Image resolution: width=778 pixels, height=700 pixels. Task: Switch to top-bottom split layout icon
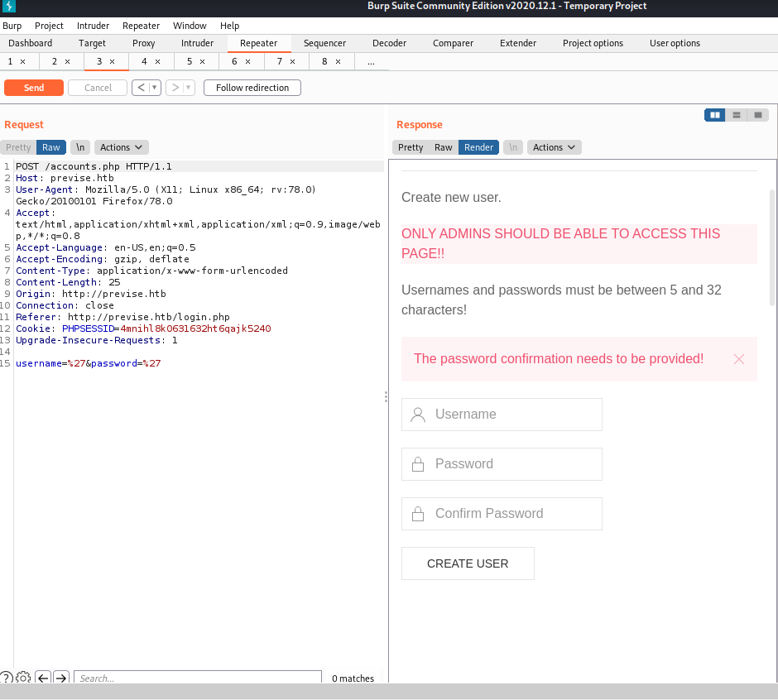[x=737, y=115]
